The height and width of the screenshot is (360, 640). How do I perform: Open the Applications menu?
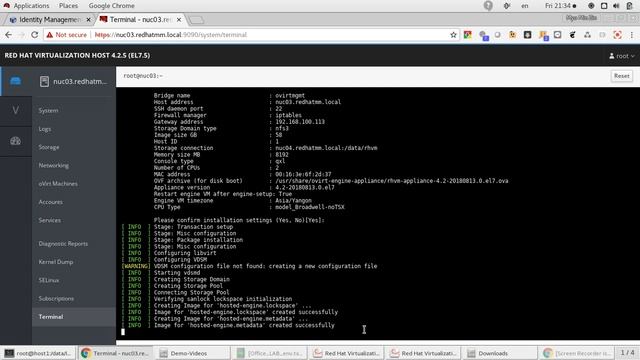pyautogui.click(x=26, y=6)
